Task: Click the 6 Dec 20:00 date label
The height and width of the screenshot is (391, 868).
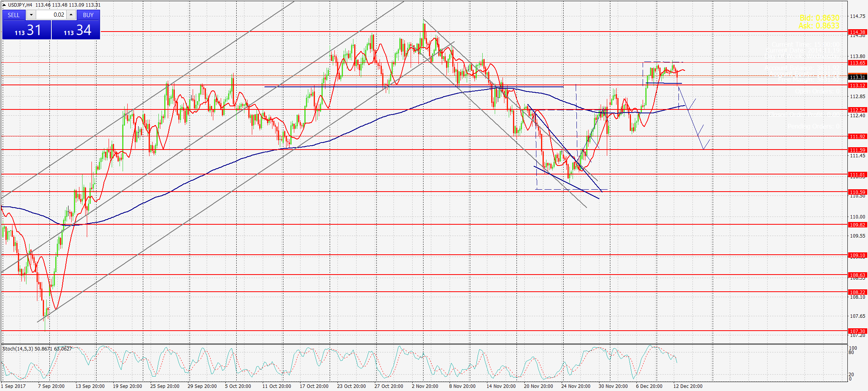Action: tap(649, 386)
